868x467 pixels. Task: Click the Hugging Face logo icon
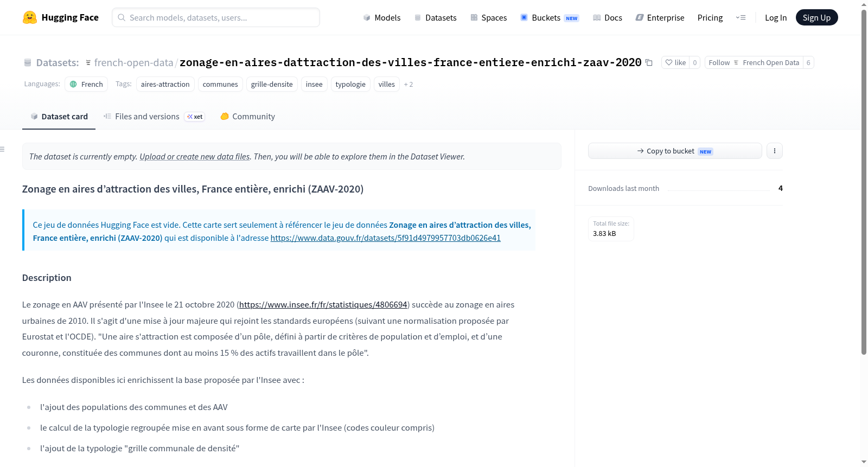click(30, 17)
